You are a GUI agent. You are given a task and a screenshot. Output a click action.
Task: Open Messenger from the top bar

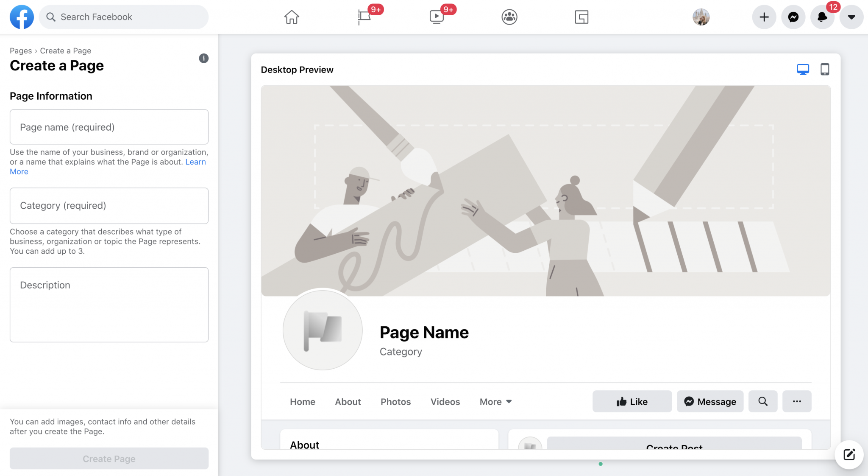click(x=793, y=17)
